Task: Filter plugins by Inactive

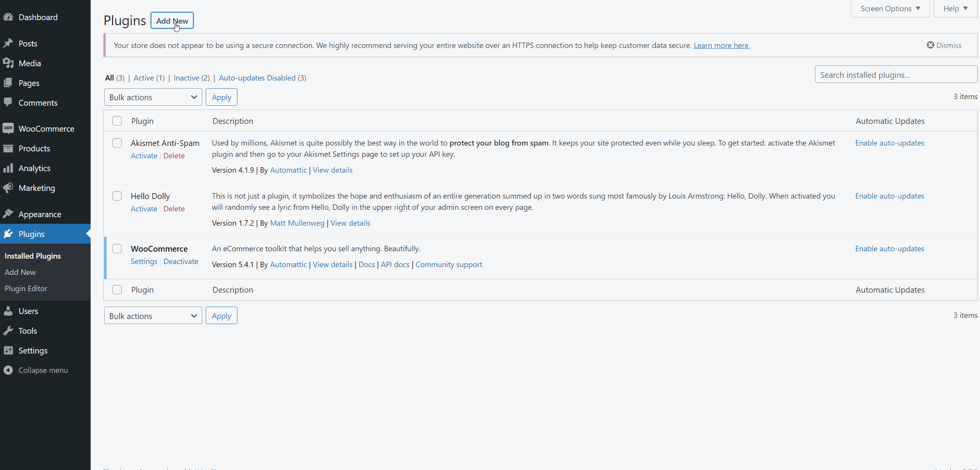Action: coord(186,78)
